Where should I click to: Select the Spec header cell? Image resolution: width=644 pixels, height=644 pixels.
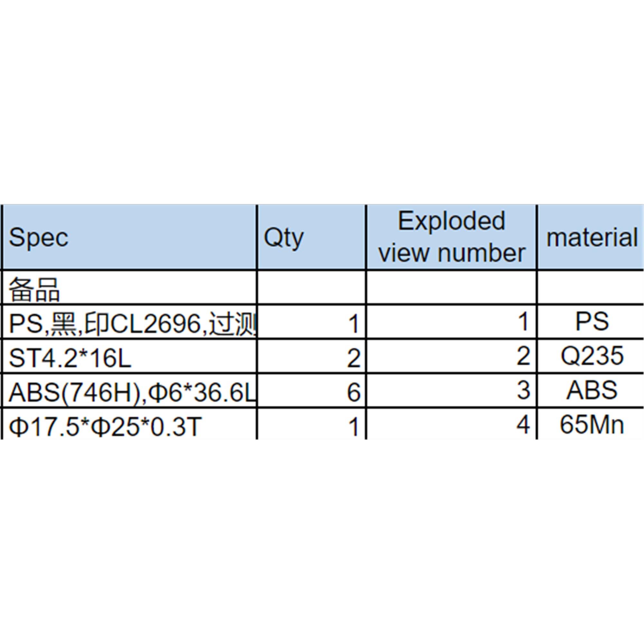pos(130,237)
